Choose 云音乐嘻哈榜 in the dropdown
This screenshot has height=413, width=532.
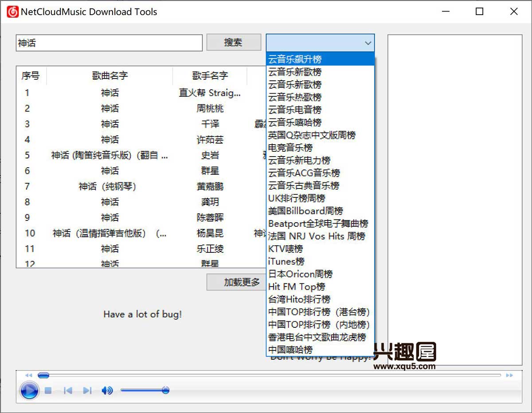[x=321, y=122]
